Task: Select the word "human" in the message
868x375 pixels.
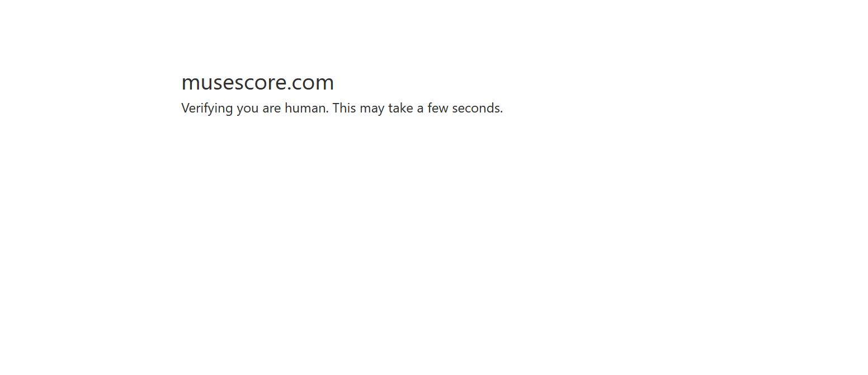Action: click(x=305, y=108)
